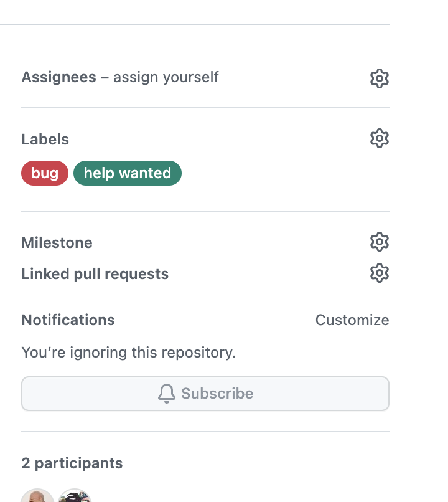Screen dimensions: 448x502
Task: Click the red bug label
Action: click(x=44, y=173)
